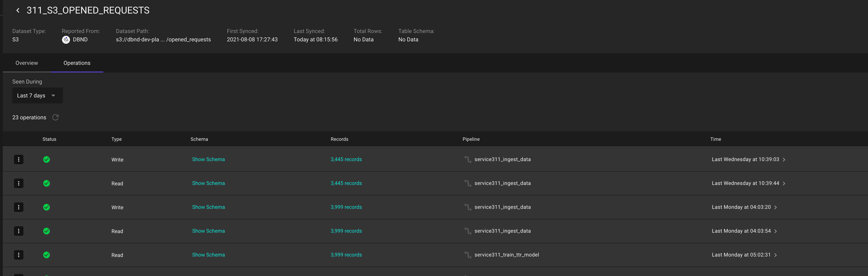Switch to the Overview tab
The width and height of the screenshot is (868, 276).
coord(27,63)
